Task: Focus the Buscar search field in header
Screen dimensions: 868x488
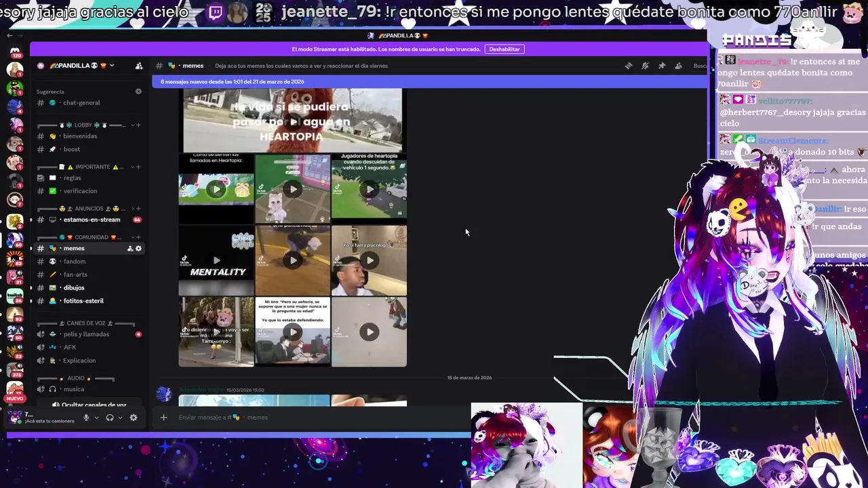Action: coord(699,66)
